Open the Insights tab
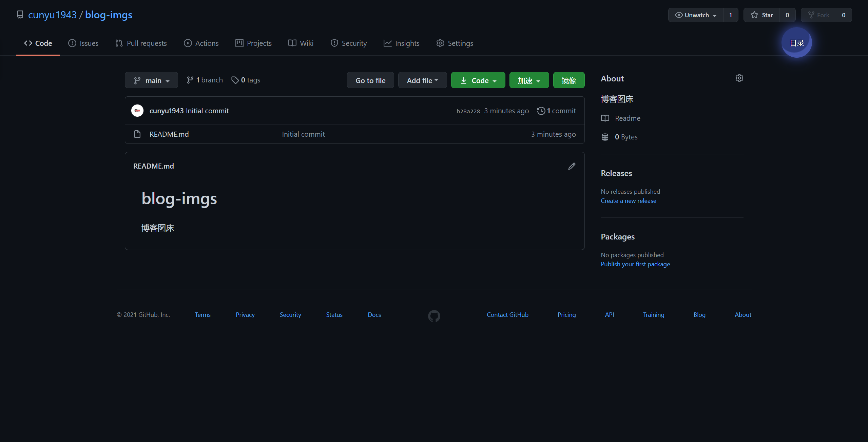The height and width of the screenshot is (442, 868). pos(401,43)
